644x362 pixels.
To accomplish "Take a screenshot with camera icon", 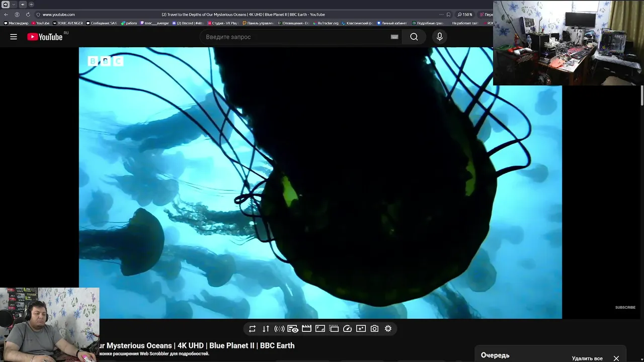I will [374, 329].
